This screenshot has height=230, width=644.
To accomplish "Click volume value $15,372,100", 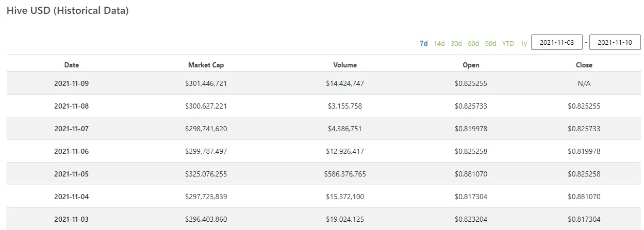I will (x=345, y=197).
